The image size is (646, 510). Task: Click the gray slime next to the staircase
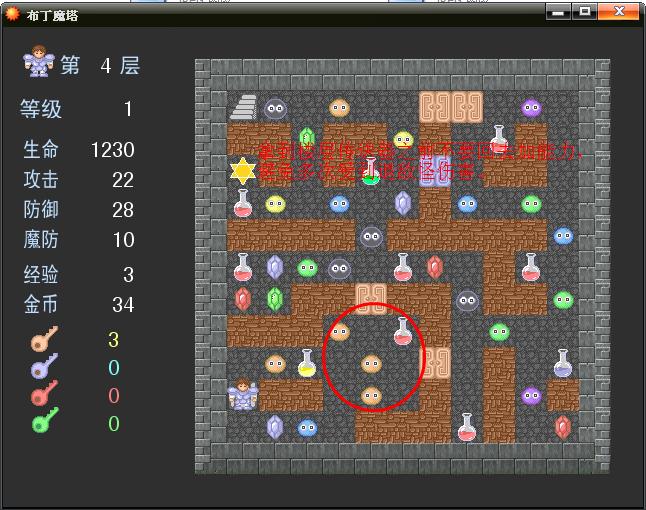275,109
